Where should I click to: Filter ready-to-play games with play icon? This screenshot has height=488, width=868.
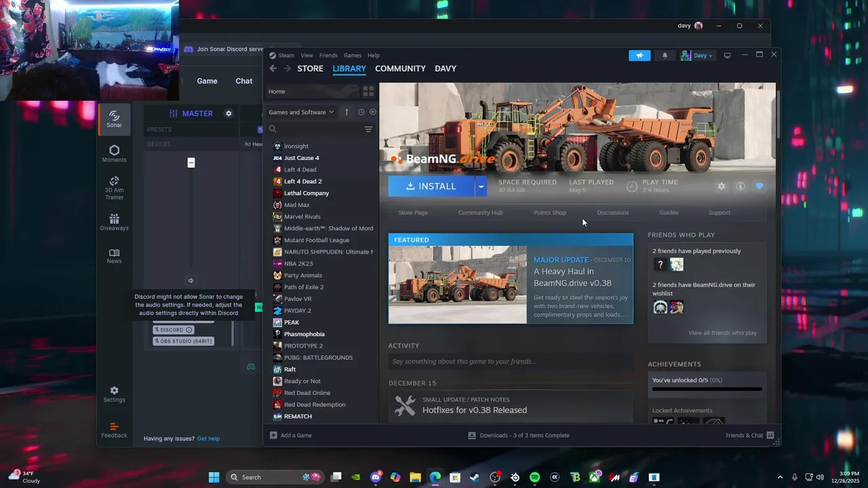click(372, 112)
